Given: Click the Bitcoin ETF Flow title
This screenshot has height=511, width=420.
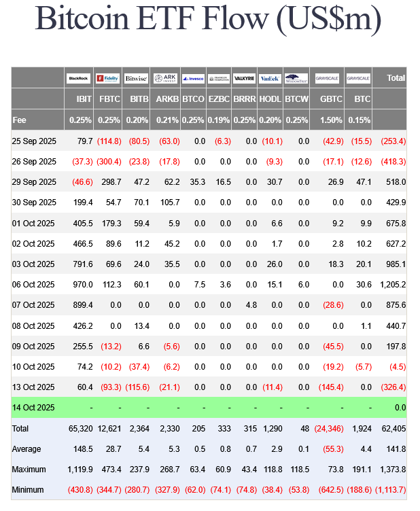Looking at the screenshot, I should 208,19.
